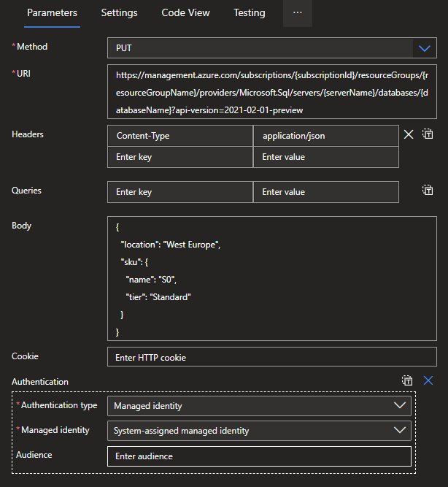Switch Authentication to text mode icon
The image size is (448, 487).
(x=408, y=380)
